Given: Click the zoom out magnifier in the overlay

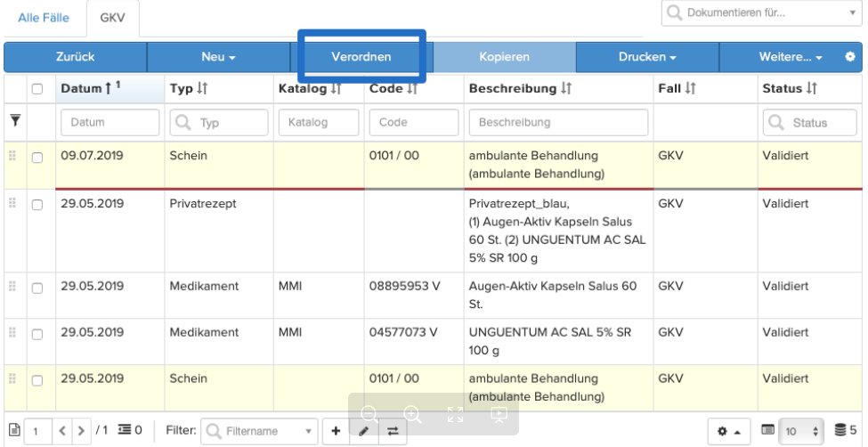Looking at the screenshot, I should [x=369, y=414].
